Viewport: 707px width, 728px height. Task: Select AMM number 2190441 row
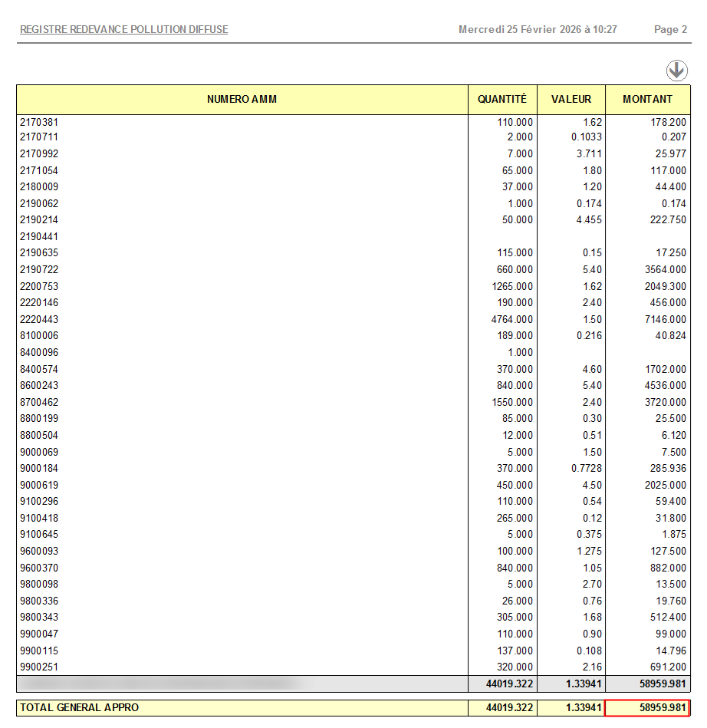pyautogui.click(x=39, y=237)
